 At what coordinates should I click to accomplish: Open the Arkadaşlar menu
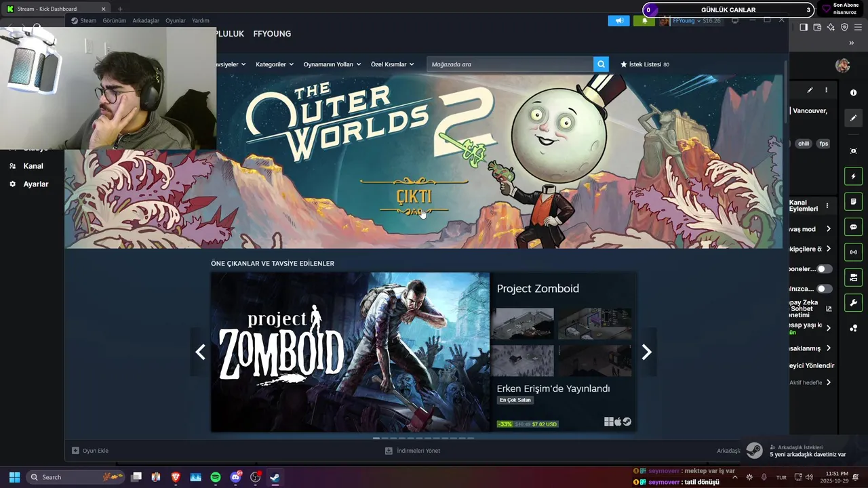click(146, 20)
